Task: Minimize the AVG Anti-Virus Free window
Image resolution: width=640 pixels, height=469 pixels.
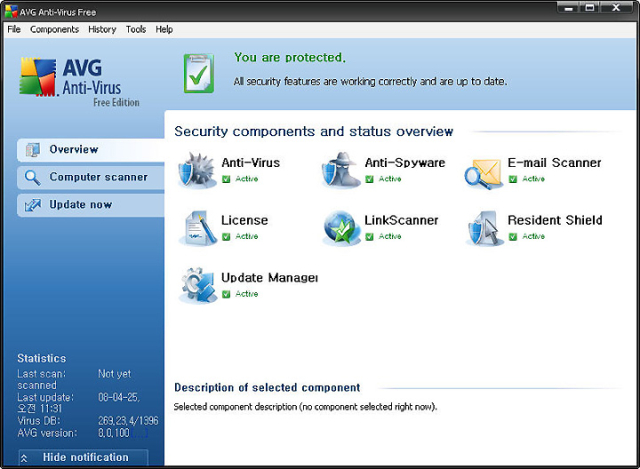Action: tap(569, 8)
